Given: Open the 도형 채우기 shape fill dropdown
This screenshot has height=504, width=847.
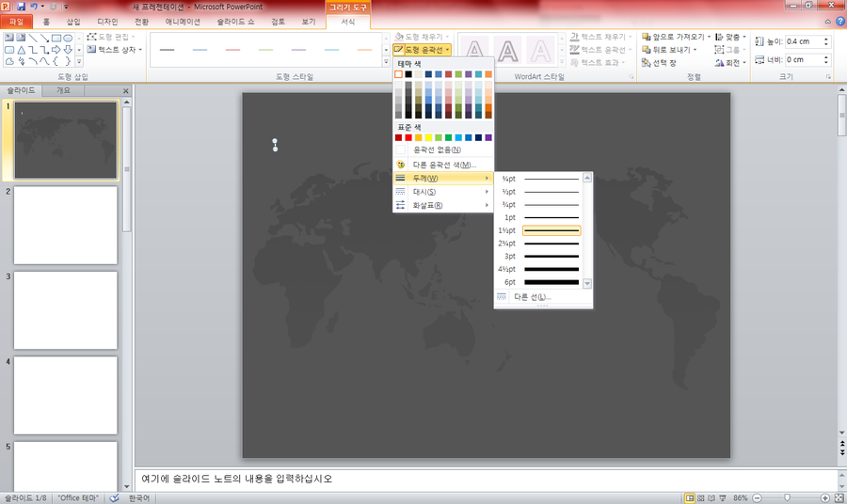Looking at the screenshot, I should pyautogui.click(x=422, y=37).
